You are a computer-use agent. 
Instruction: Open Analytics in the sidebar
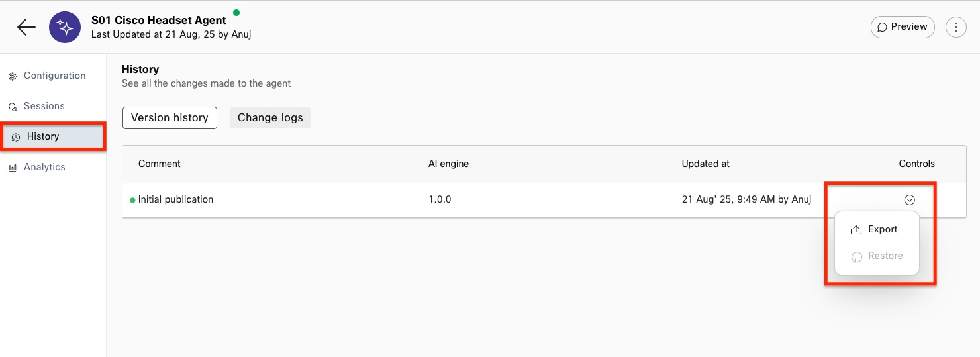[x=44, y=167]
